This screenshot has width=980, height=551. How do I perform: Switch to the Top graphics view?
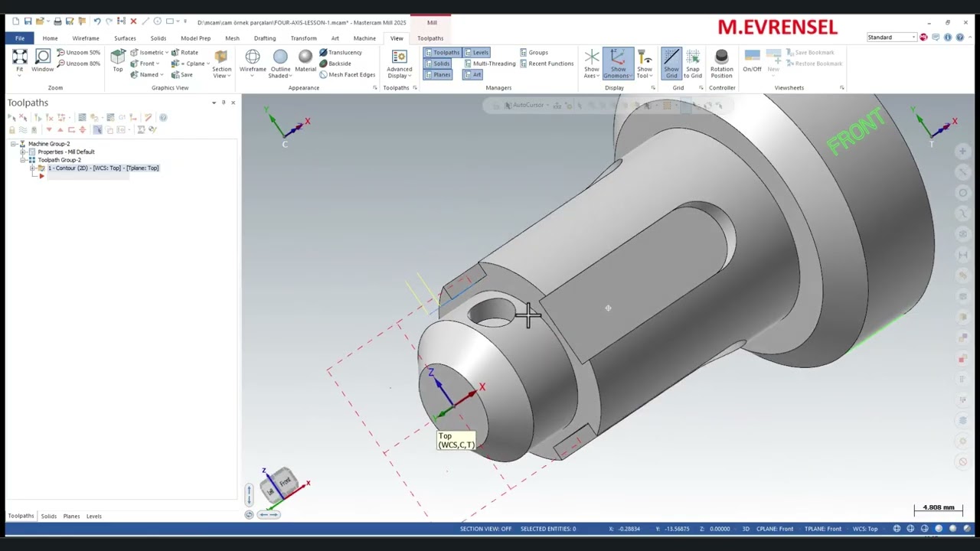tap(118, 60)
